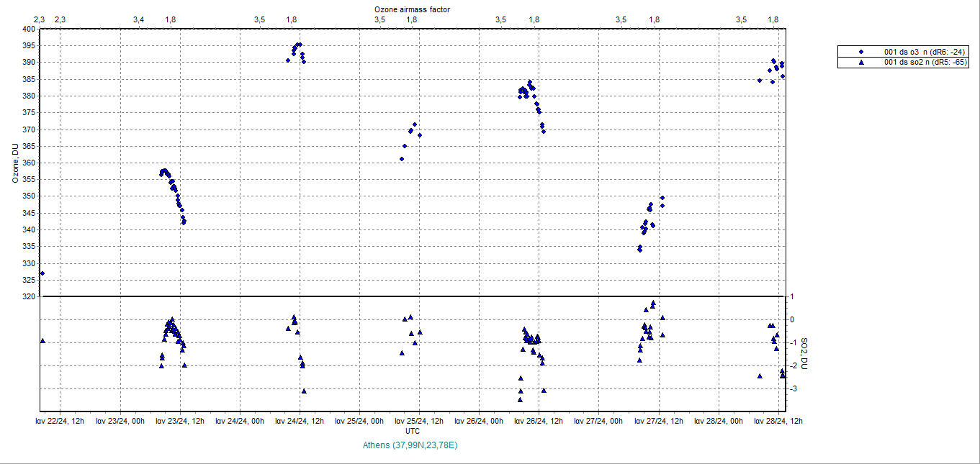Click the highest ozone diamond on the 25th
Viewport: 980px width, 464px height.
pyautogui.click(x=414, y=124)
